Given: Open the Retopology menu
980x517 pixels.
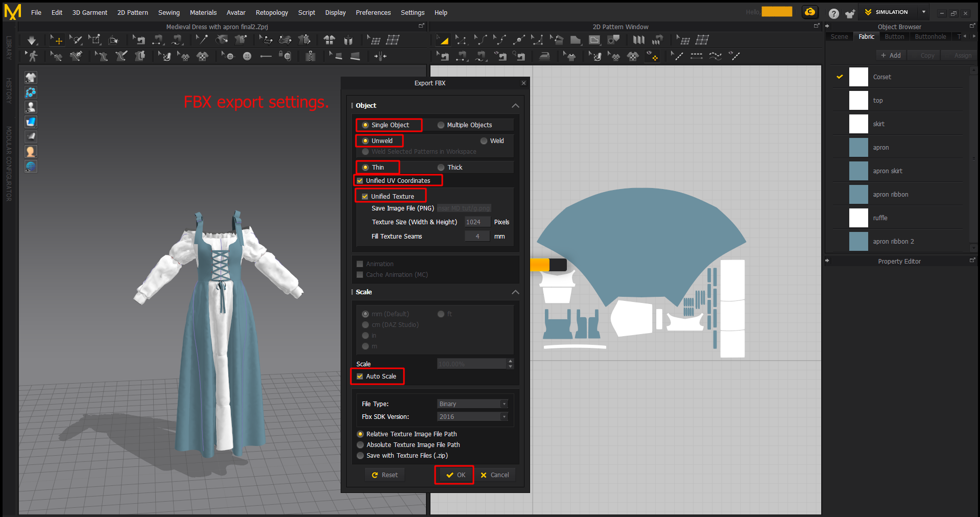Looking at the screenshot, I should coord(271,13).
